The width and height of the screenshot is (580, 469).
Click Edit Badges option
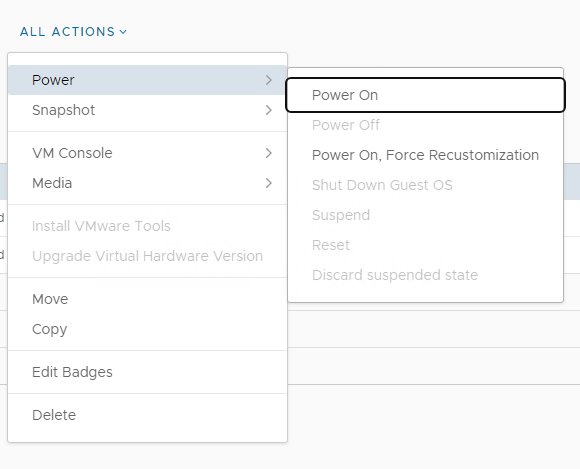[147, 372]
